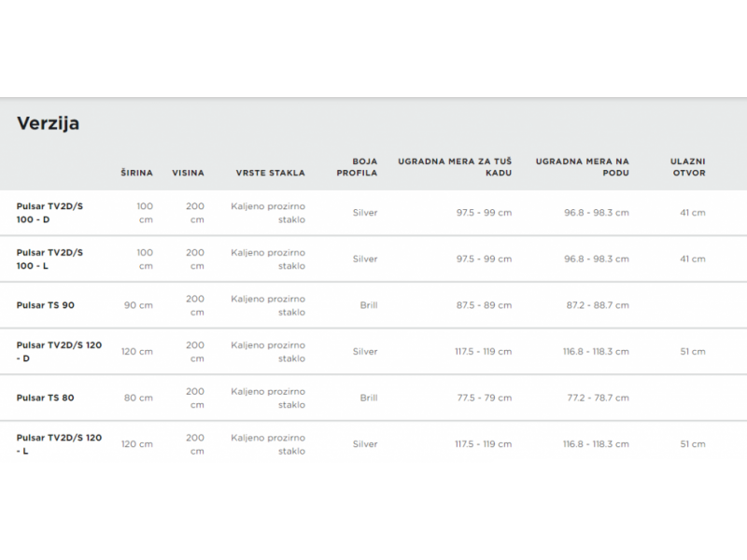Click the VISINA column header
Image resolution: width=747 pixels, height=560 pixels.
click(x=188, y=173)
